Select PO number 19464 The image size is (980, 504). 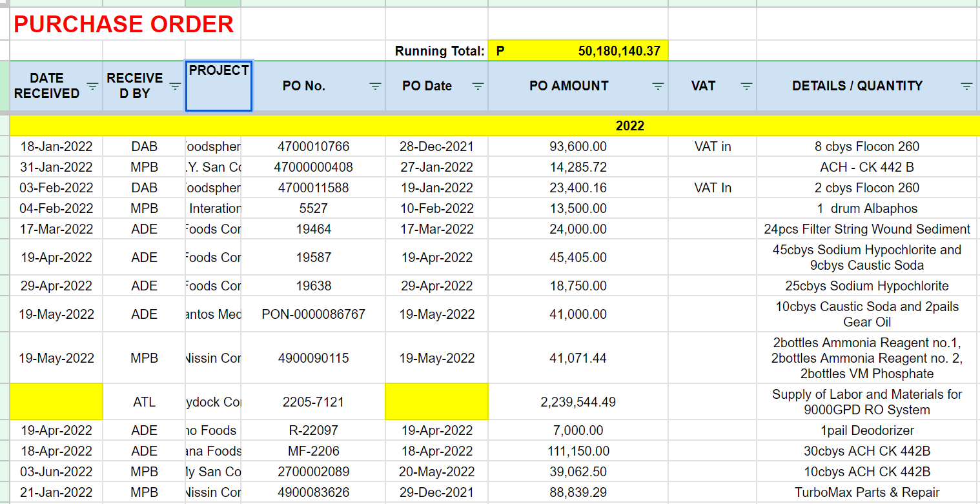click(x=313, y=229)
